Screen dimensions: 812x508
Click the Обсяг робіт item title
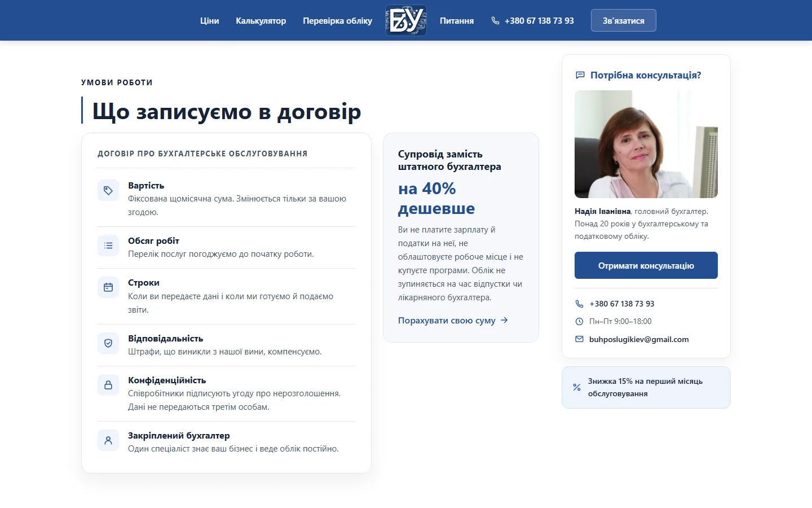point(153,240)
